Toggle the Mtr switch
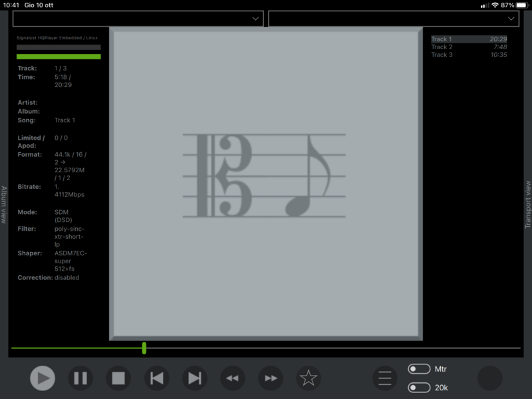 419,369
